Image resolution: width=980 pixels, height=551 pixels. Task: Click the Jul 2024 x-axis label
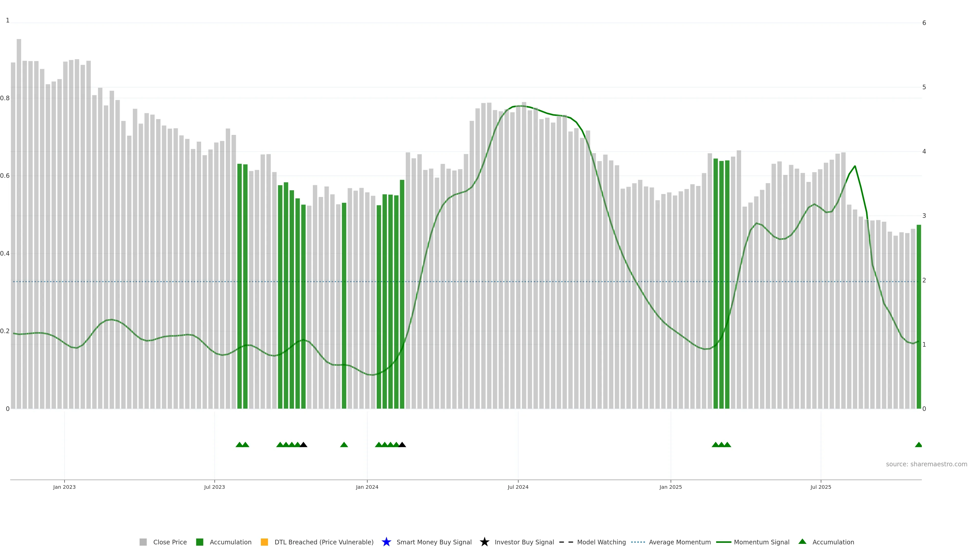click(x=518, y=487)
